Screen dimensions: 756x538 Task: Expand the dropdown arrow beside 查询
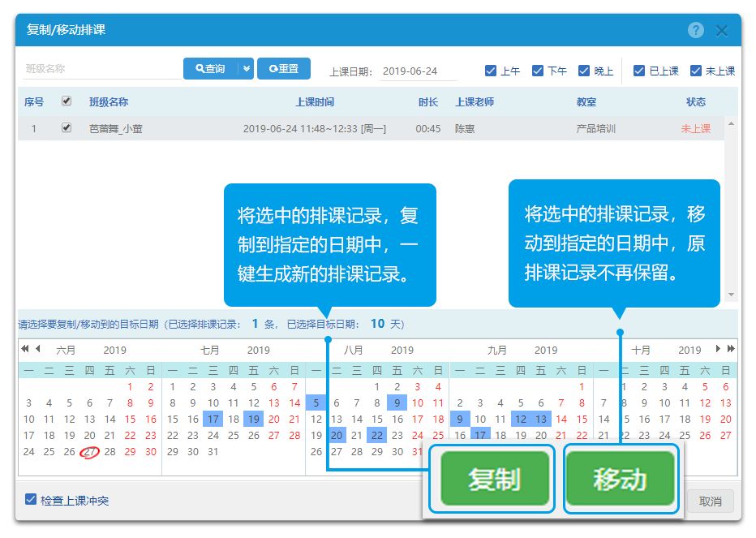coord(247,69)
